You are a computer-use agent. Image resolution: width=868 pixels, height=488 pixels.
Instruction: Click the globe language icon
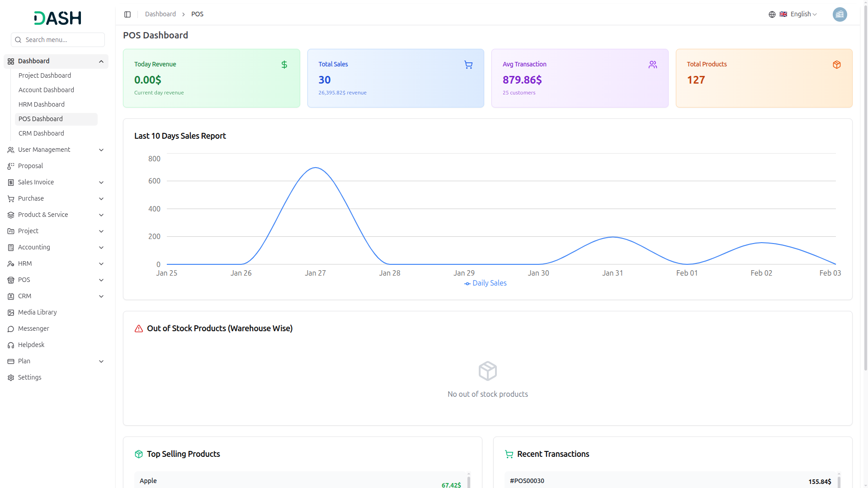pos(772,14)
